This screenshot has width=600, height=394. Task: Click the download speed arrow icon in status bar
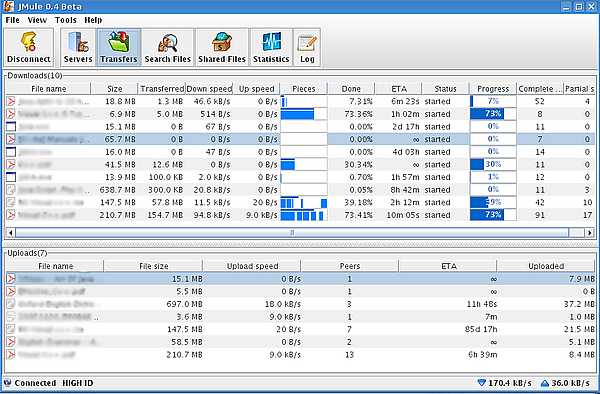pos(481,383)
